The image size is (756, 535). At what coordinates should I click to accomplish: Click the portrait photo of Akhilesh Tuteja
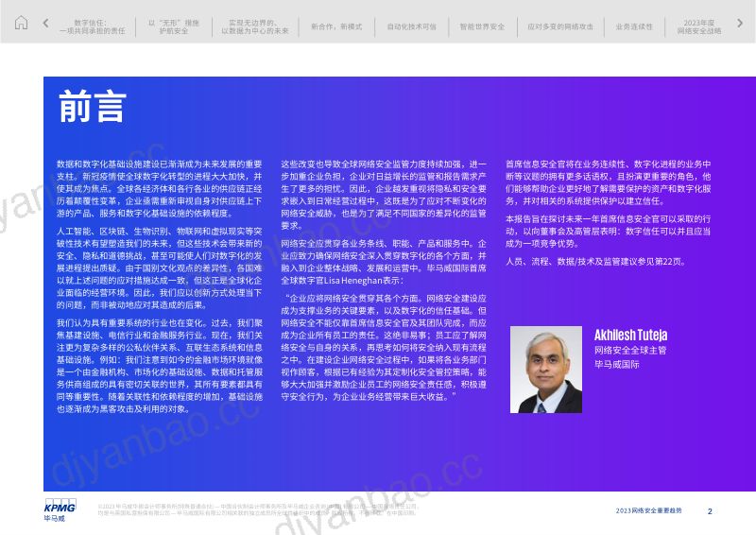(x=546, y=370)
